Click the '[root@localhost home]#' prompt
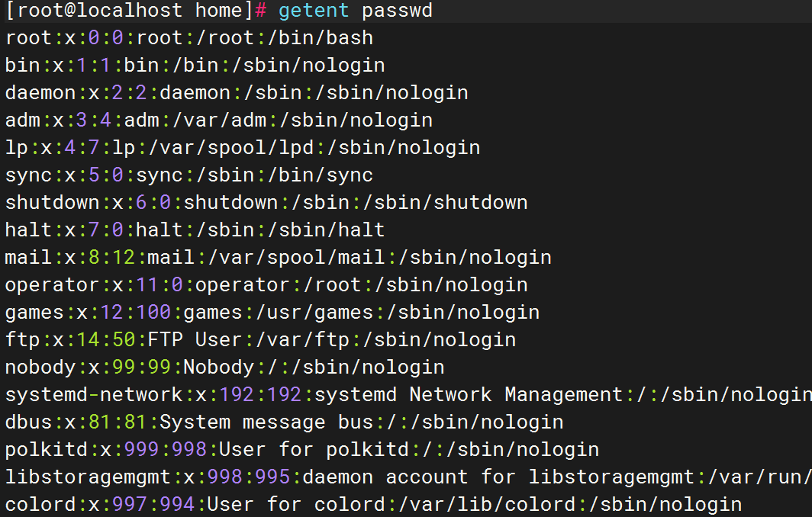The width and height of the screenshot is (812, 517). [136, 11]
